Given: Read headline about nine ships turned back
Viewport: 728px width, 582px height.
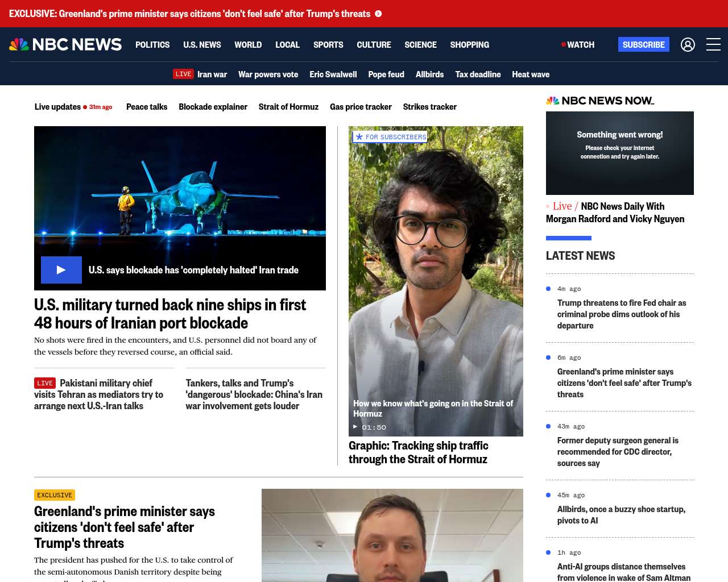Looking at the screenshot, I should point(170,314).
